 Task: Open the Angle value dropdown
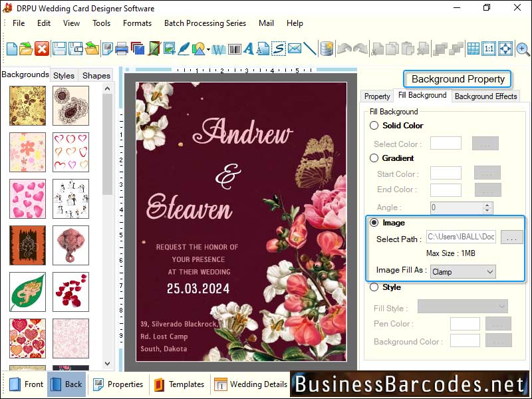pyautogui.click(x=485, y=207)
